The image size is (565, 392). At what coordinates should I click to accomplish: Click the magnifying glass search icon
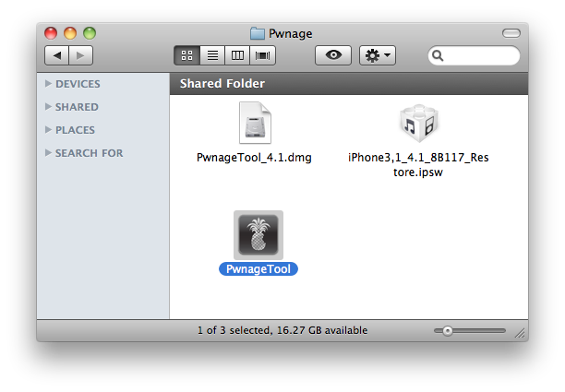point(438,55)
